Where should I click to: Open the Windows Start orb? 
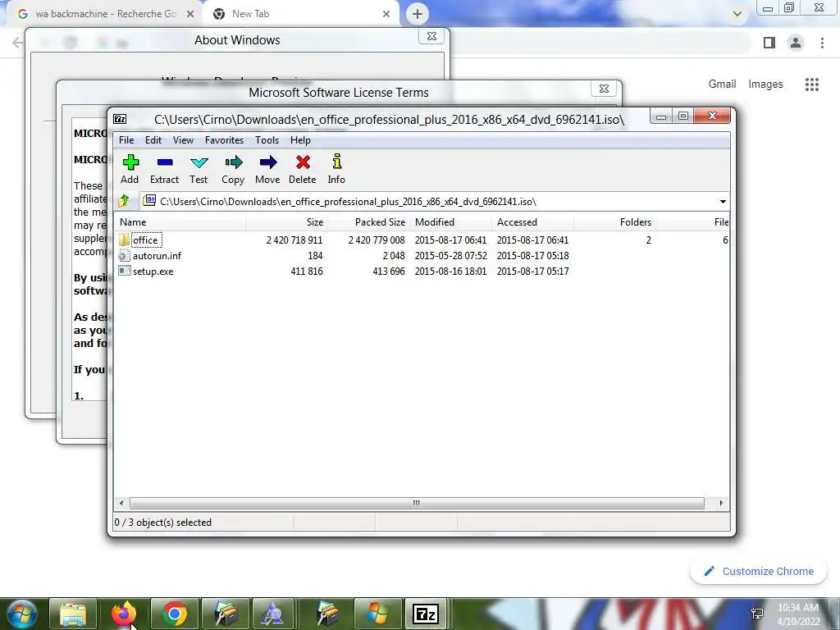(x=22, y=614)
